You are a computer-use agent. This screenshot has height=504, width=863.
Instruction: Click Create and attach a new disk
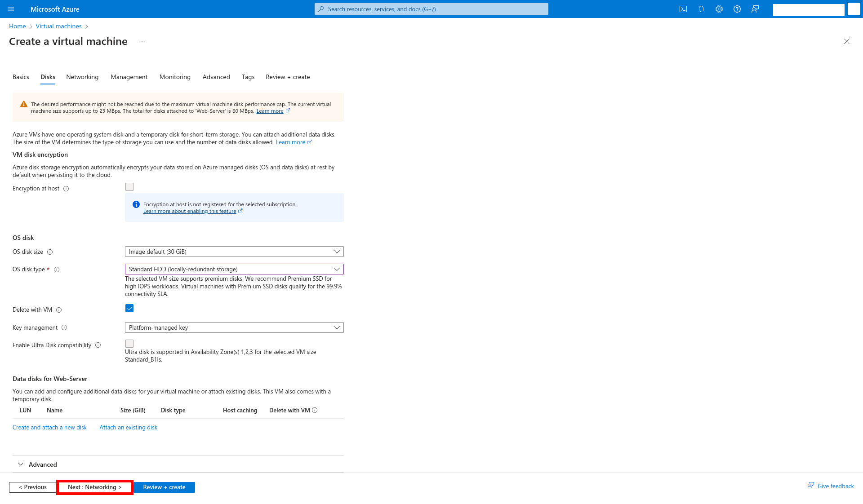click(x=49, y=427)
